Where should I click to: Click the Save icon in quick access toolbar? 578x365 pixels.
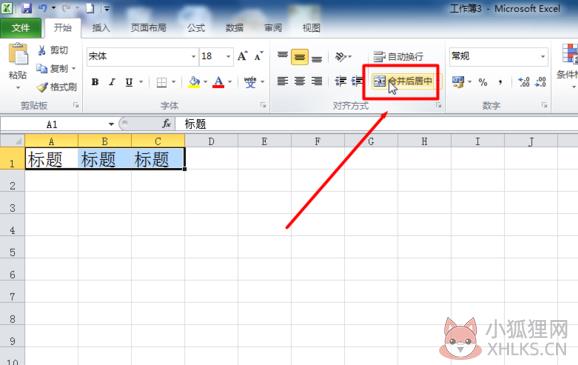coord(26,8)
